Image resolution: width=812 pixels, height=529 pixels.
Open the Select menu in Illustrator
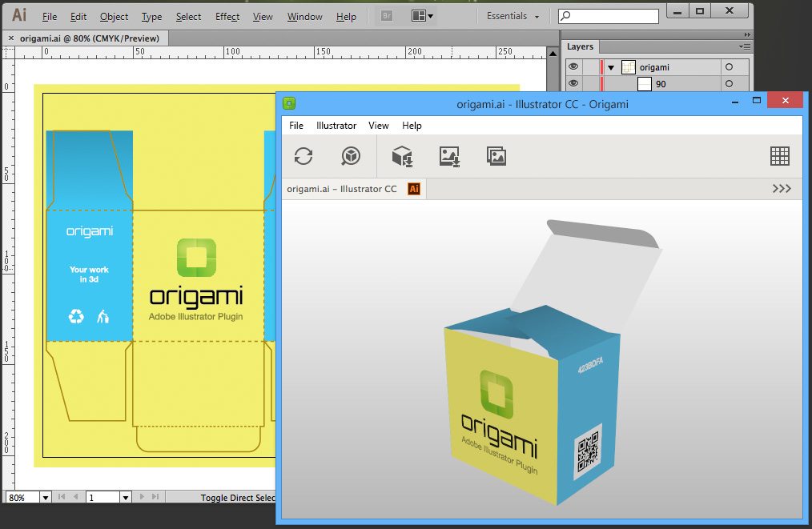(x=188, y=17)
